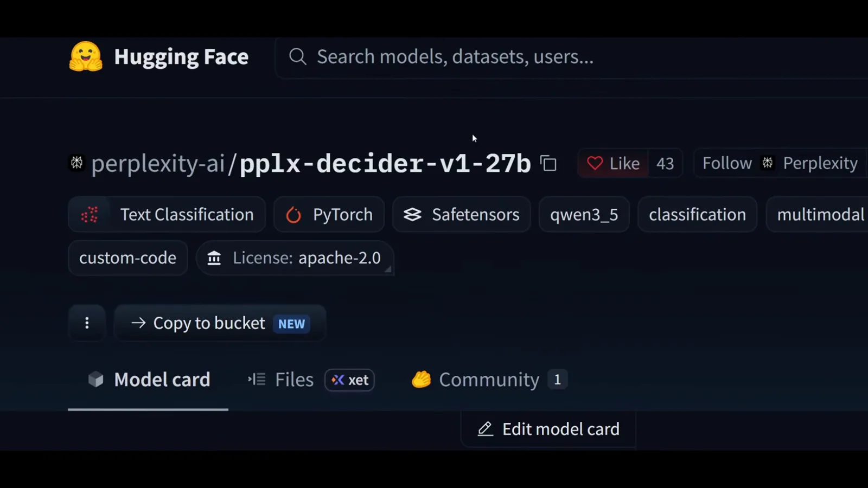Filter by PyTorch tag

pyautogui.click(x=329, y=215)
